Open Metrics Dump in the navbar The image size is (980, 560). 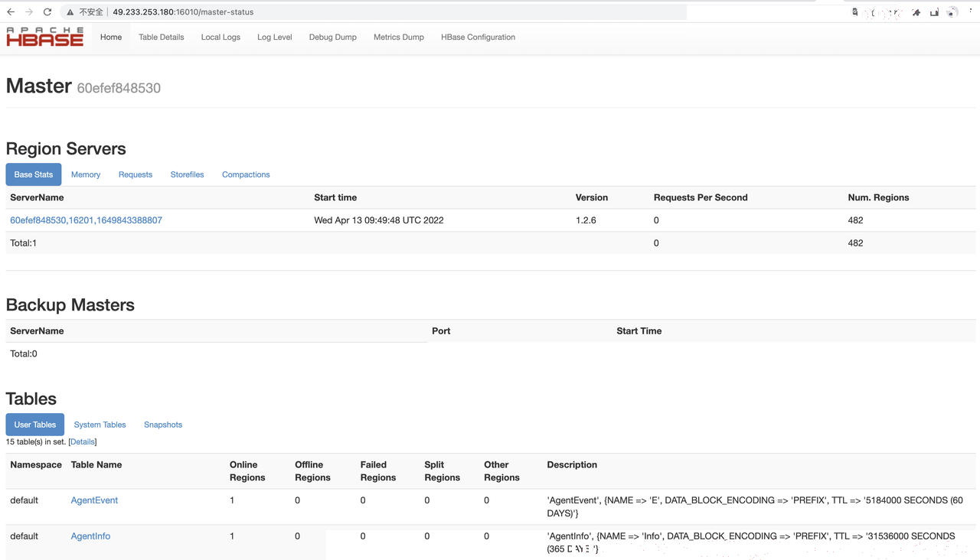399,37
